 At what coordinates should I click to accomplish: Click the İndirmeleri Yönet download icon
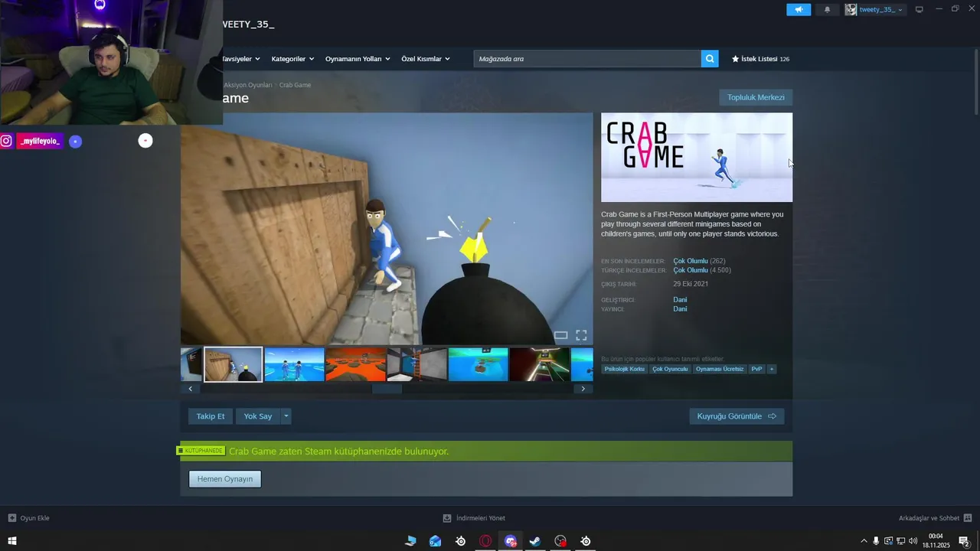(x=447, y=518)
